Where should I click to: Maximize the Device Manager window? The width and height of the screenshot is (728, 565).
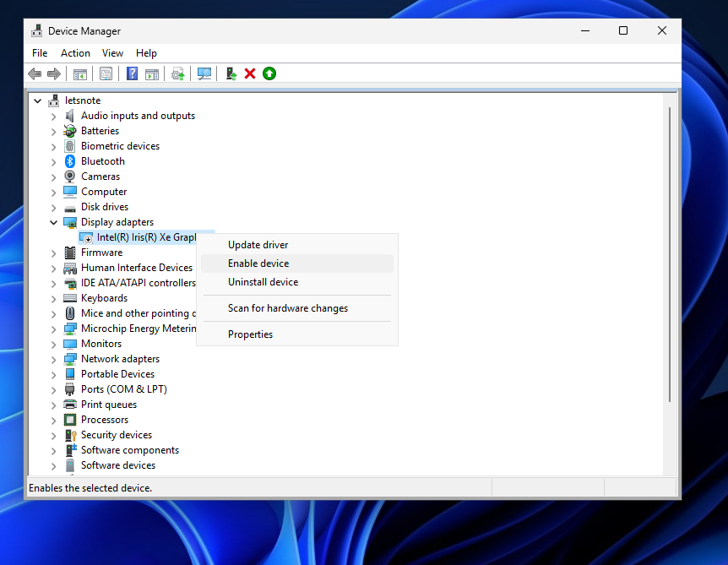coord(623,30)
